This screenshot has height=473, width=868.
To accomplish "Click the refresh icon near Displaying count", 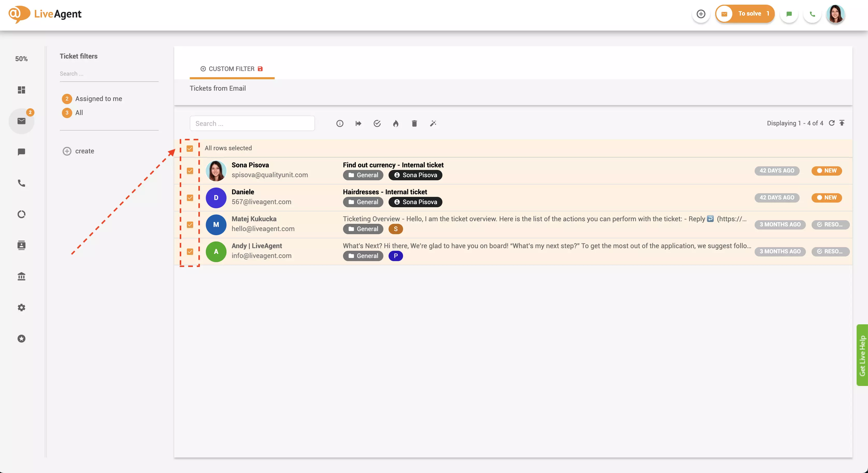I will pos(831,123).
